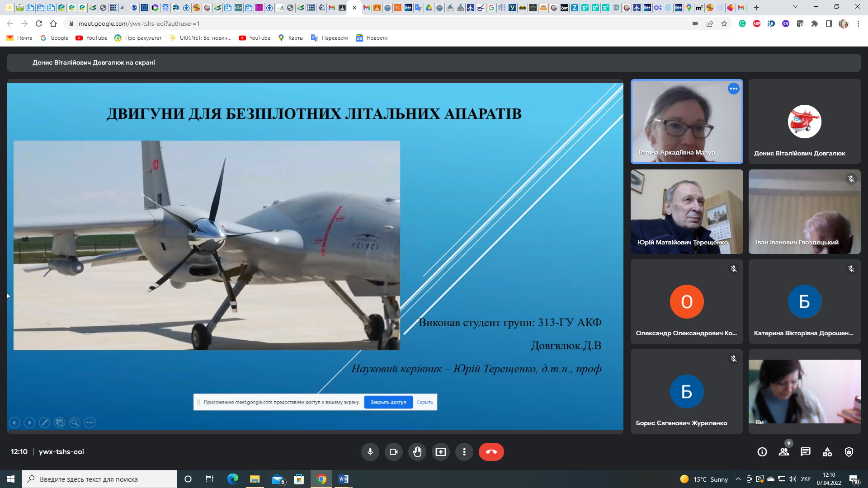Open the 'Перевести' bookmark
Screen dimensions: 868x488
click(x=330, y=38)
